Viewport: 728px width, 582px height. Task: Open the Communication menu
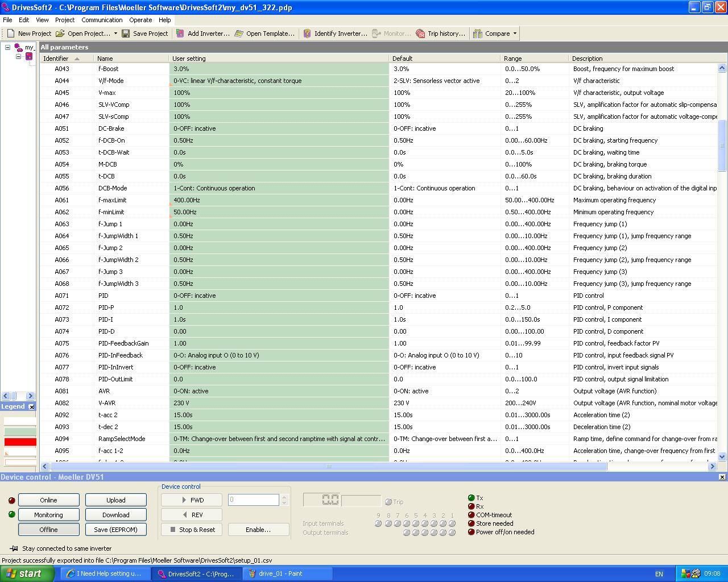[102, 20]
